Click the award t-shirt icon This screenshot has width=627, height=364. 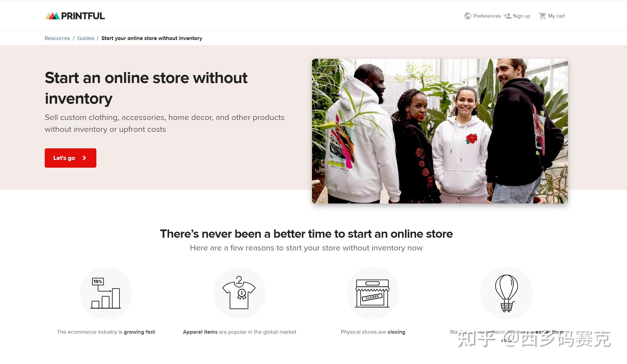(x=239, y=293)
